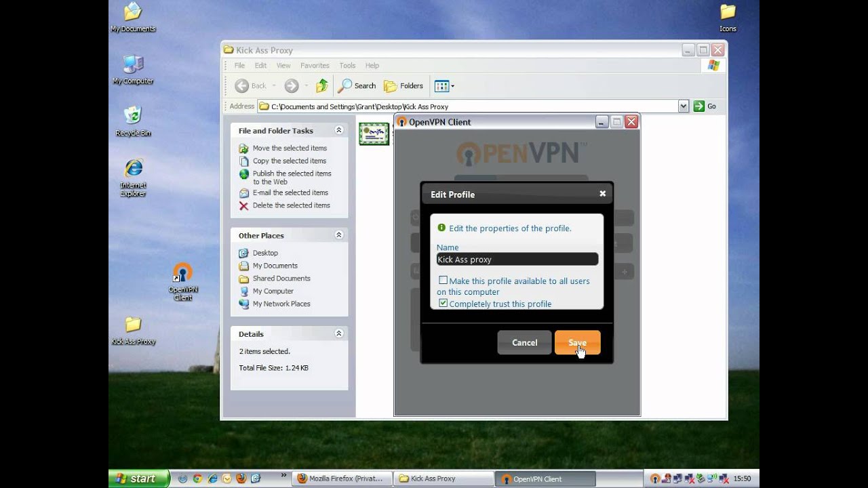The image size is (868, 488).
Task: Open the File menu in Kick Ass Proxy window
Action: pos(239,66)
